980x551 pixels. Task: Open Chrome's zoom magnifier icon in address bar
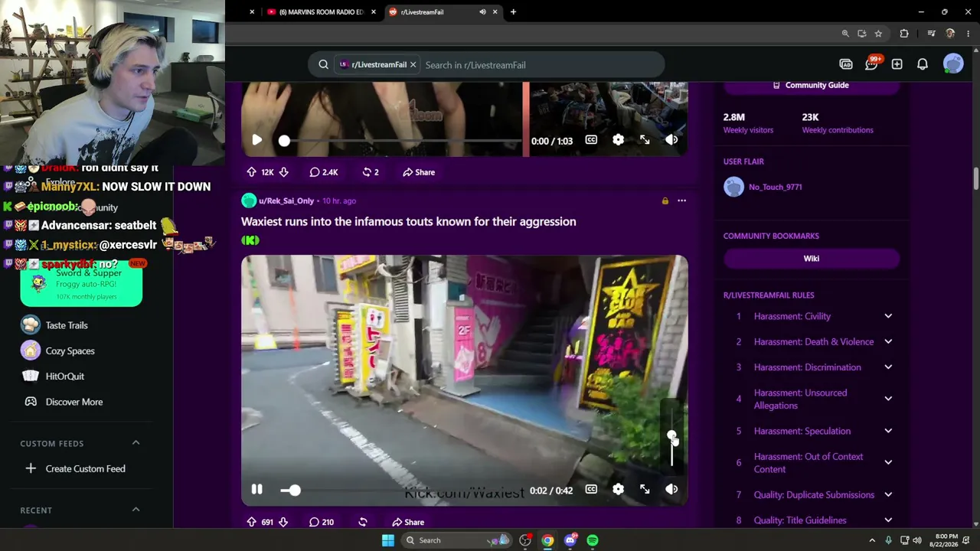tap(845, 34)
